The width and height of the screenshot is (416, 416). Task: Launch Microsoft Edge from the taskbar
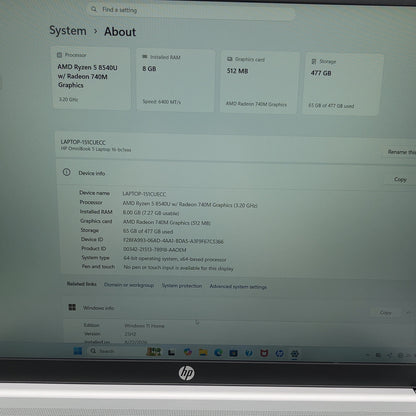coord(218,352)
